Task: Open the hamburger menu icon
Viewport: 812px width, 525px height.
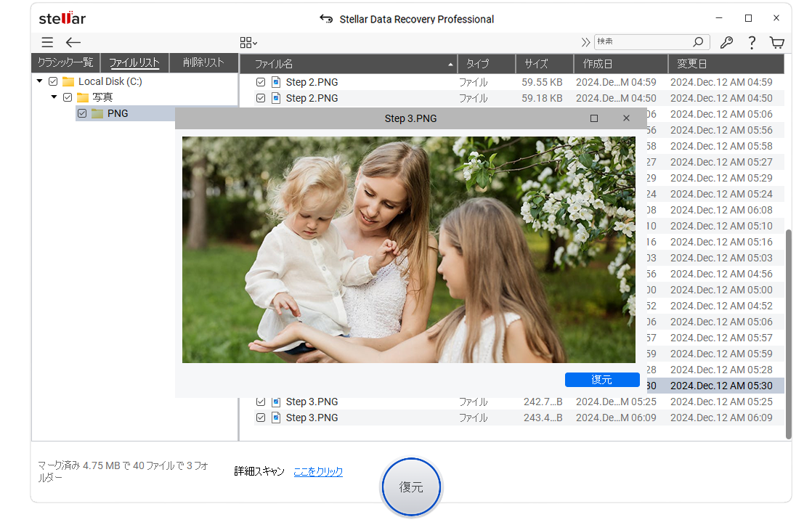Action: click(47, 42)
